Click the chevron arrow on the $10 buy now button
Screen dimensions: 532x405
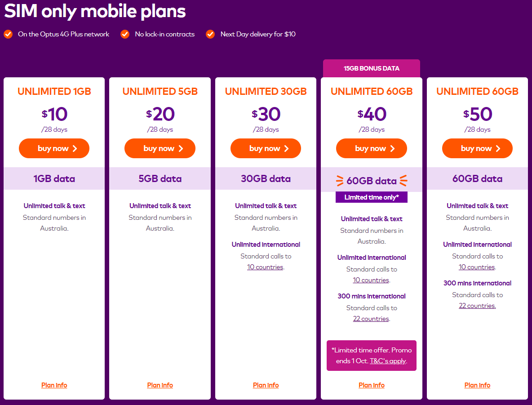75,148
